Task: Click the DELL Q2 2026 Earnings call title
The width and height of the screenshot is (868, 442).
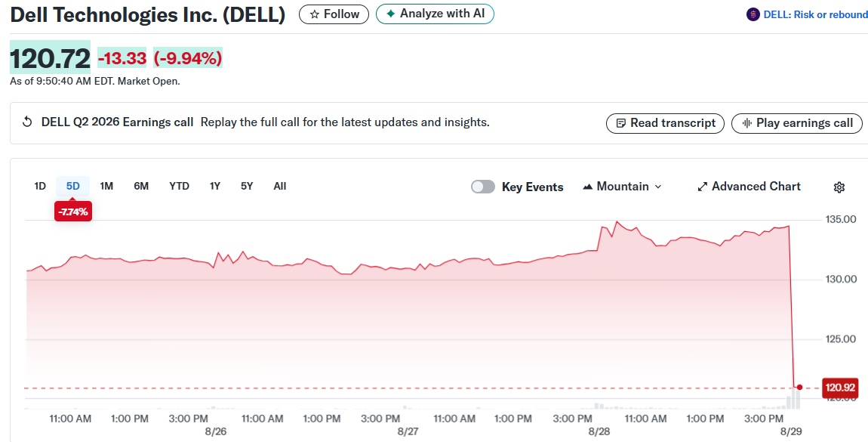Action: 117,122
